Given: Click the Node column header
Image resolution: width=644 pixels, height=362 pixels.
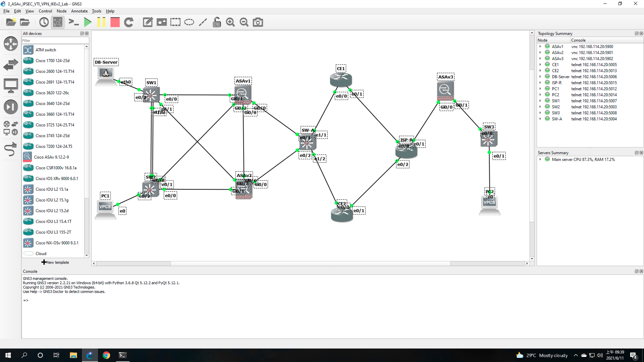Looking at the screenshot, I should [553, 40].
